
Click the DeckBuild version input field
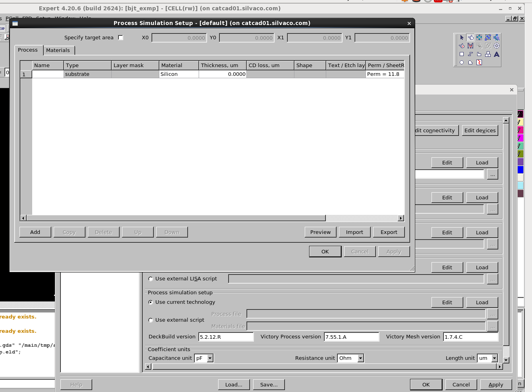click(226, 337)
